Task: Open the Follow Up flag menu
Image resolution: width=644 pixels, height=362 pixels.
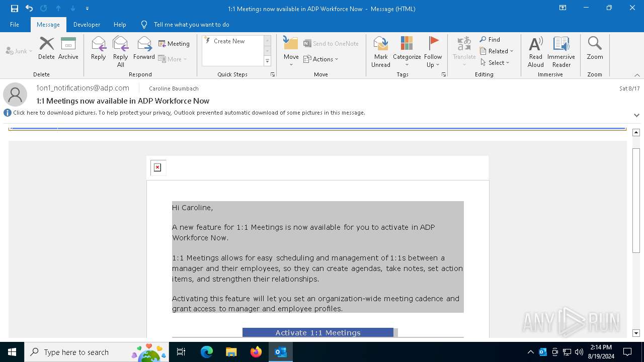Action: 433,51
